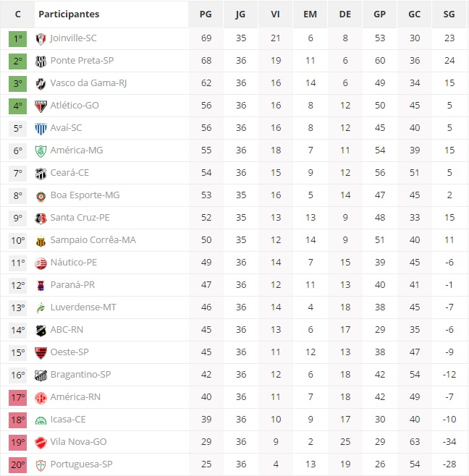Sort by the PG points column header

(206, 14)
